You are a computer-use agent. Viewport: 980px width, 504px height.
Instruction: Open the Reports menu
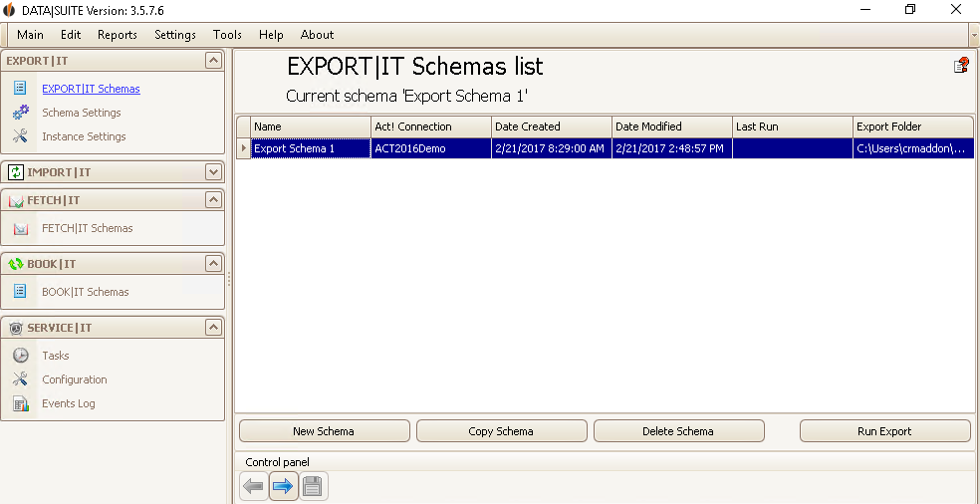pos(118,35)
